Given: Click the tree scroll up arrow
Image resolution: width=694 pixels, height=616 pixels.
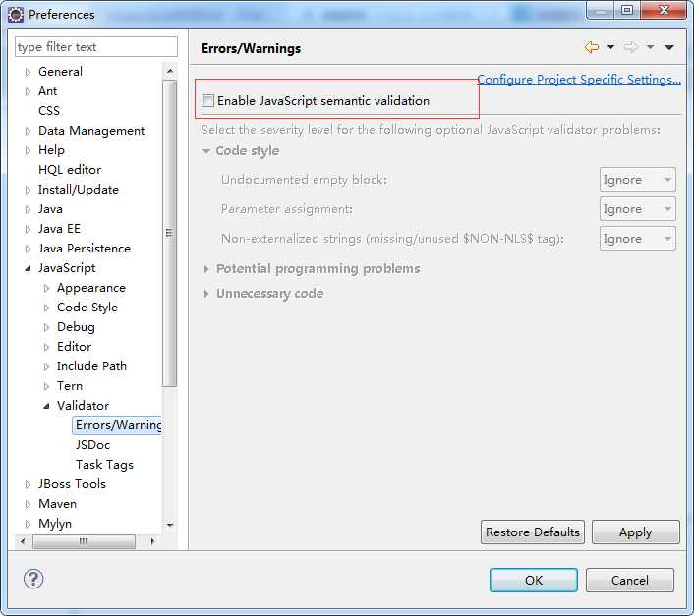Looking at the screenshot, I should [x=169, y=71].
